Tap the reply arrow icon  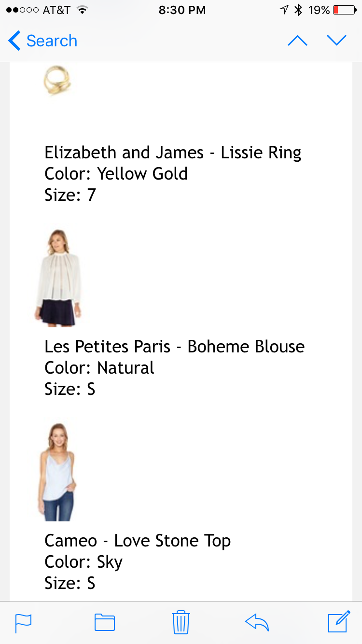tap(257, 622)
